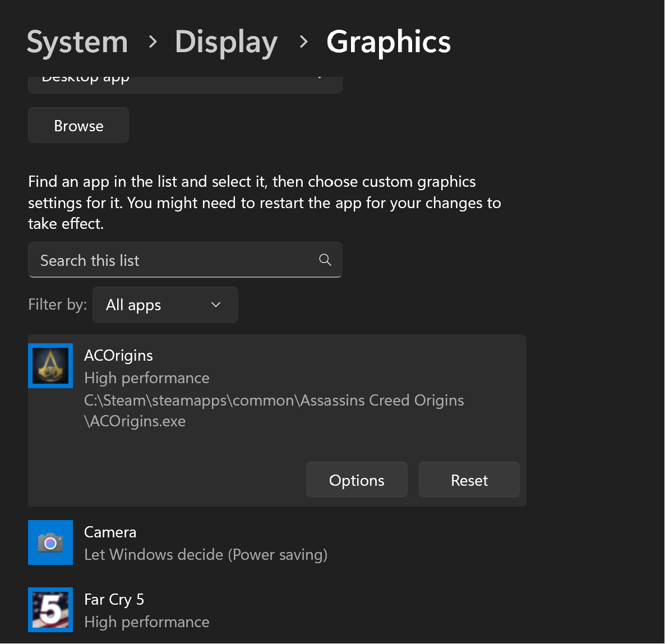Open the All apps filter dropdown
Viewport: 665px width, 644px height.
pos(165,305)
